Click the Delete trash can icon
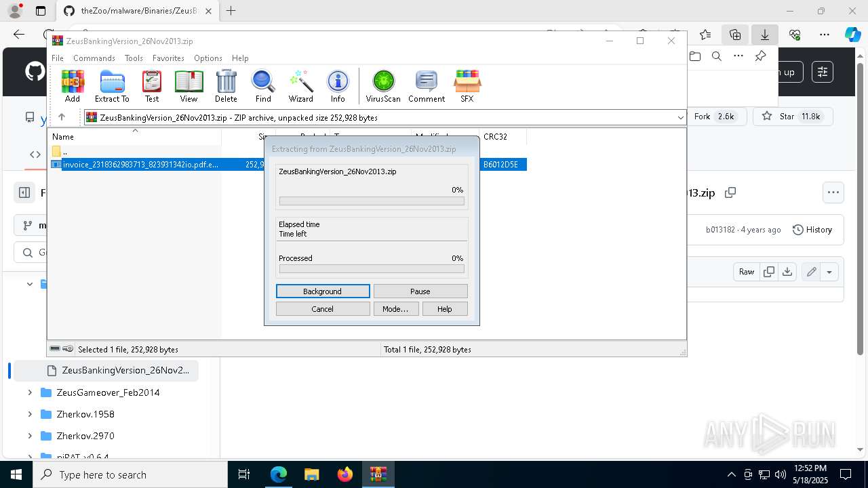The height and width of the screenshot is (488, 868). coord(226,86)
